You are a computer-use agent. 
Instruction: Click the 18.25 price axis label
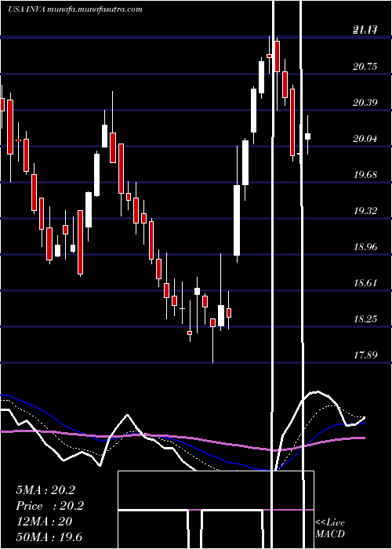365,319
